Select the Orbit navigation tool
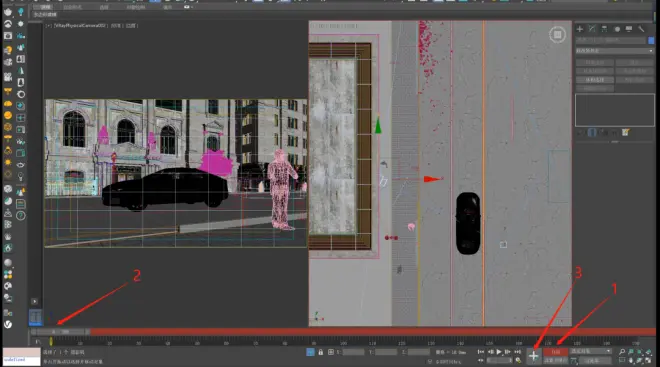This screenshot has width=660, height=367. click(x=640, y=361)
